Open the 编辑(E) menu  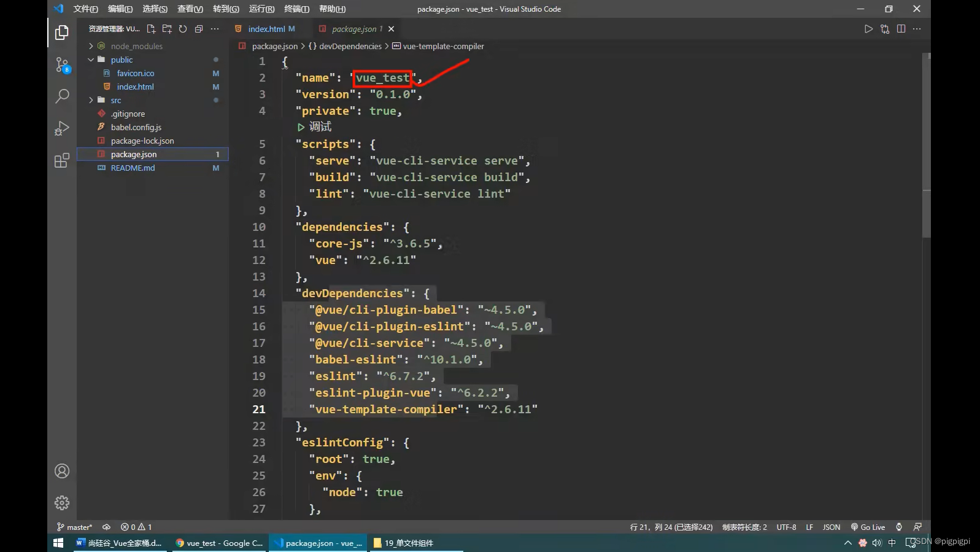click(x=120, y=9)
